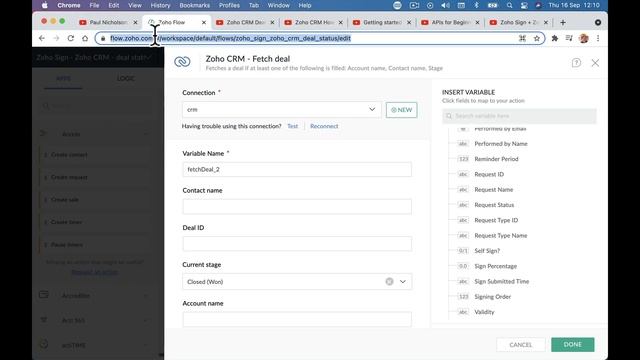Image resolution: width=640 pixels, height=360 pixels.
Task: Insert the Validity variable
Action: (484, 312)
